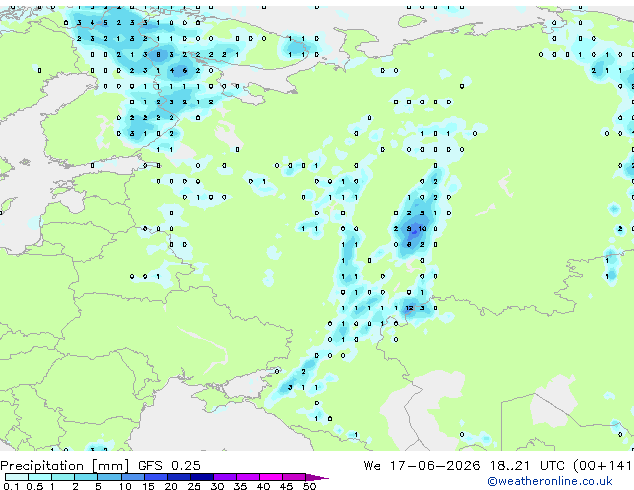
Task: Click the '35' legend scale label
Action: click(x=240, y=486)
